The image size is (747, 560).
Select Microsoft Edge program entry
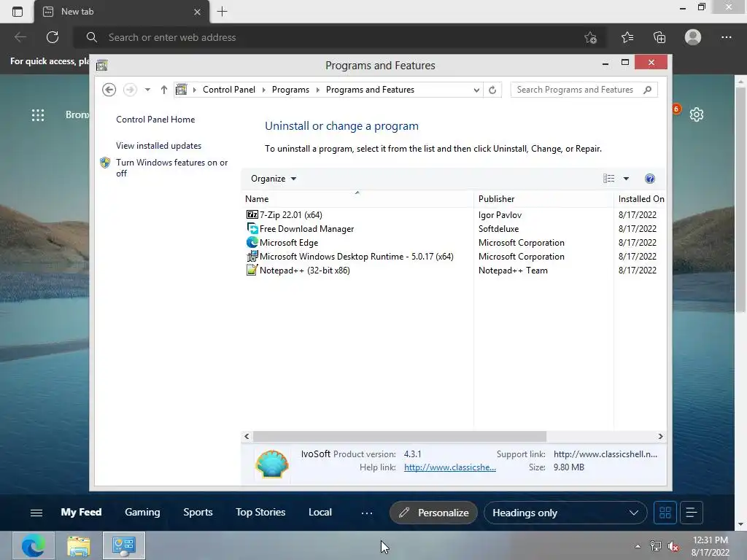289,243
